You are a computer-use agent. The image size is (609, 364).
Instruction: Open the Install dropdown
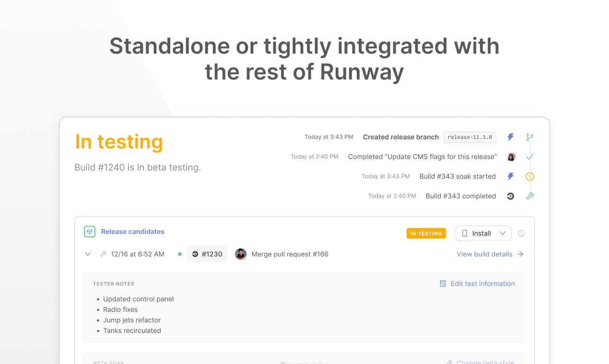click(483, 233)
